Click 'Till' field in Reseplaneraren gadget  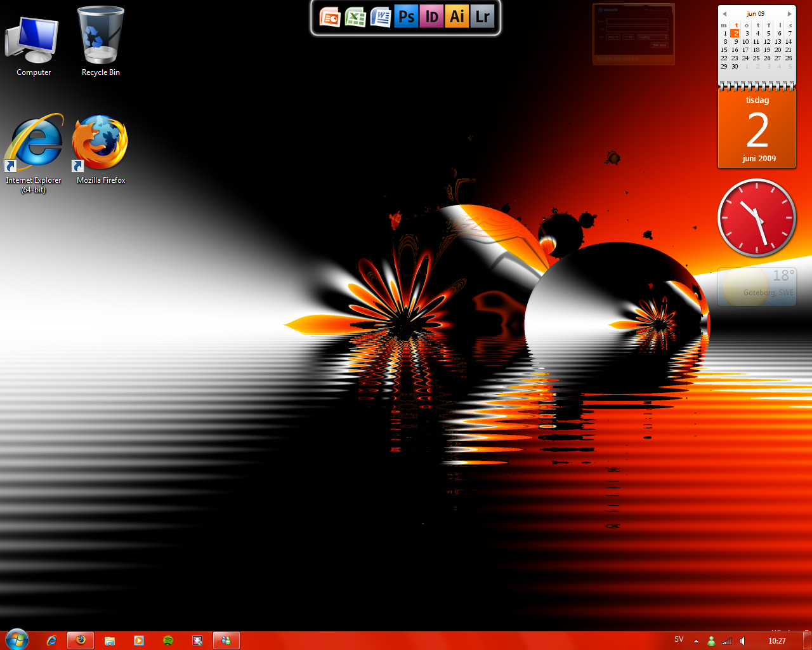(x=637, y=29)
